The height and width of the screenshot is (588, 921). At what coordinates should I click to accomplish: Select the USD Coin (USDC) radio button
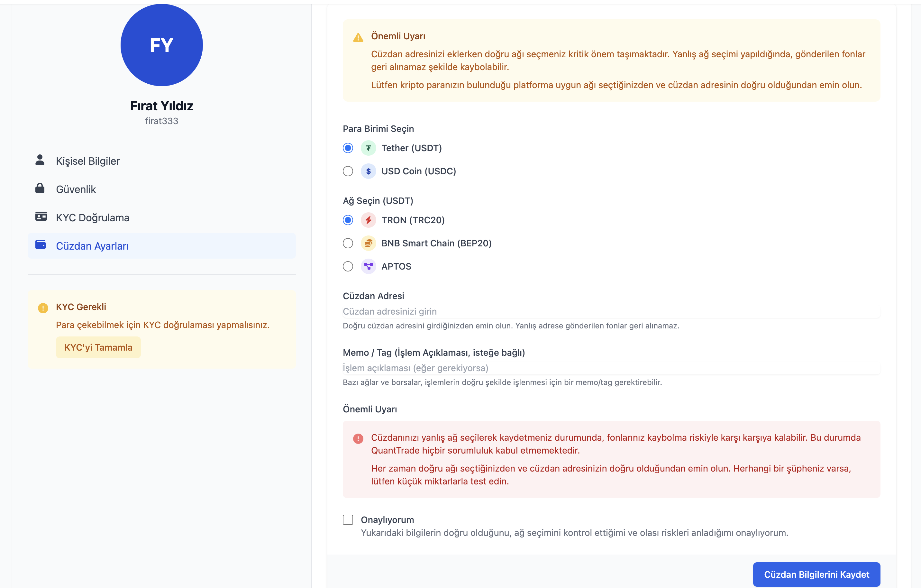[x=348, y=171]
